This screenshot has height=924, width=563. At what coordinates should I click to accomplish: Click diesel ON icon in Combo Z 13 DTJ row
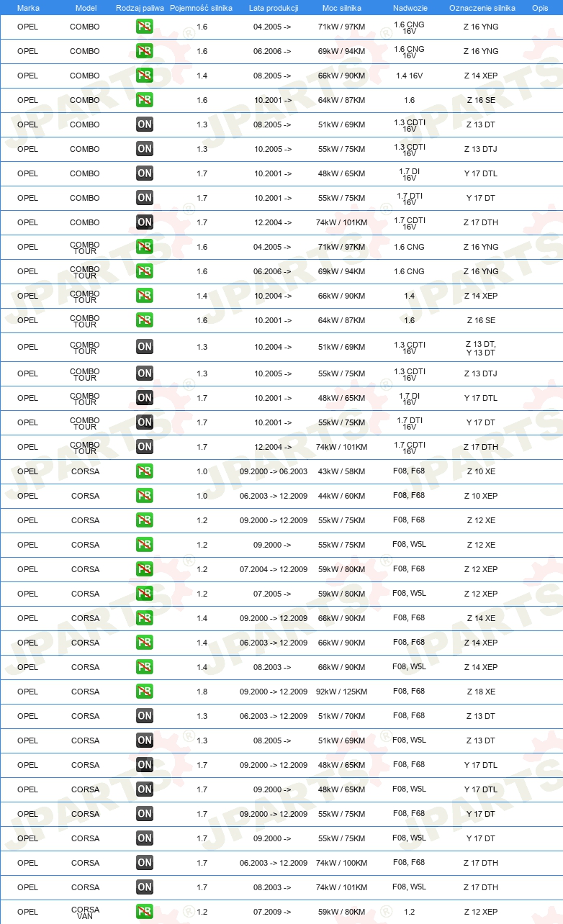click(x=145, y=149)
